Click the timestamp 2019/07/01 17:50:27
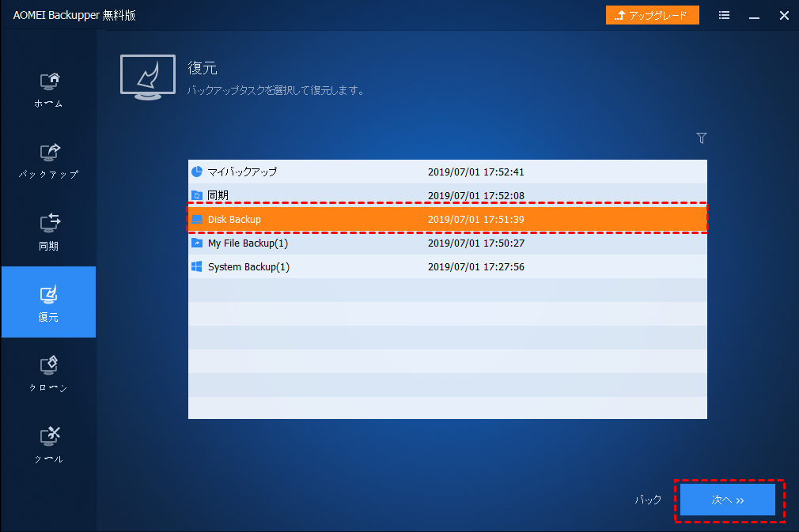The width and height of the screenshot is (799, 532). 476,243
